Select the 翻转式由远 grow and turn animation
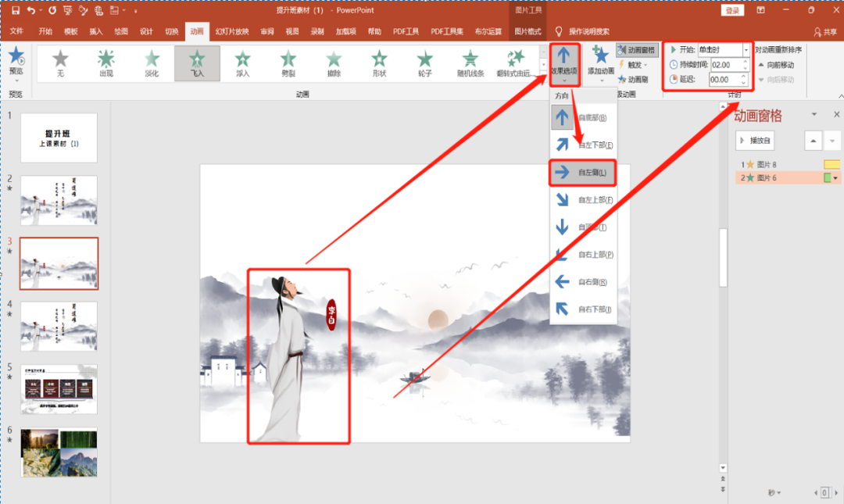844x504 pixels. pyautogui.click(x=516, y=63)
